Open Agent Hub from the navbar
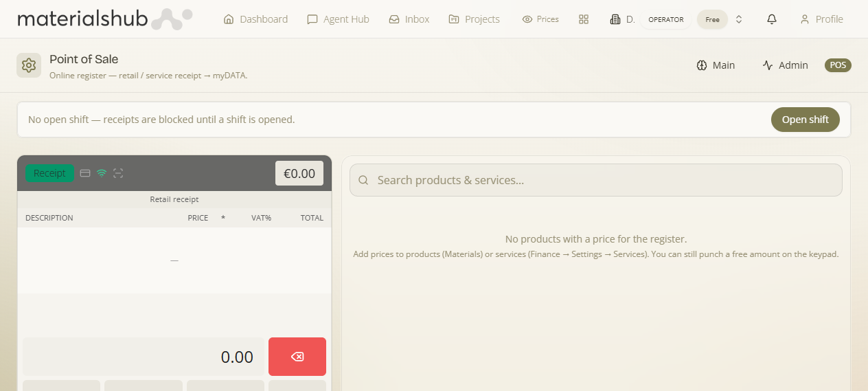 [x=338, y=19]
